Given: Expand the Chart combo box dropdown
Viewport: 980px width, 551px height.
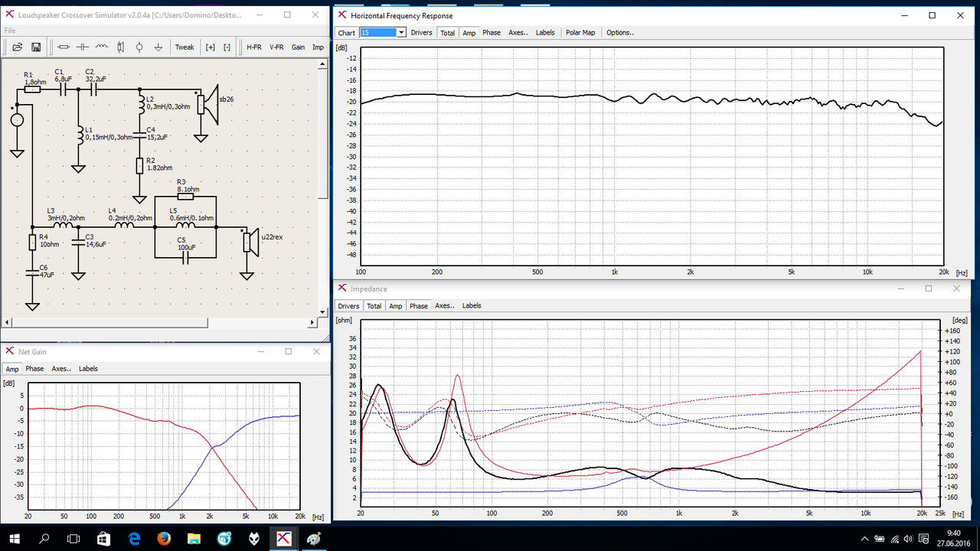Looking at the screenshot, I should (400, 33).
